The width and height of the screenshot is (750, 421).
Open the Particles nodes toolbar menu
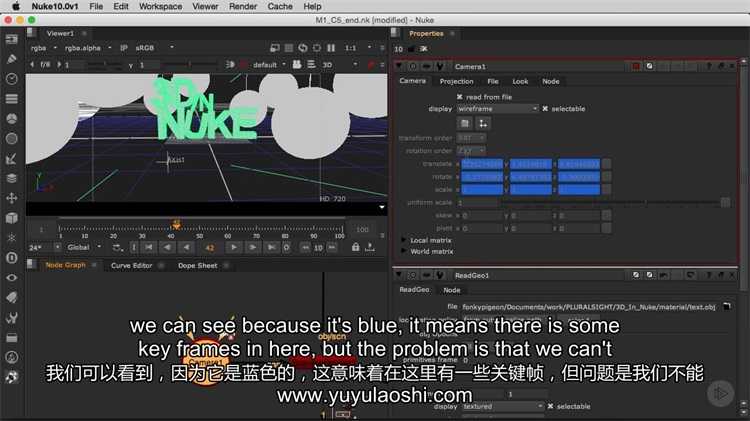(x=11, y=238)
